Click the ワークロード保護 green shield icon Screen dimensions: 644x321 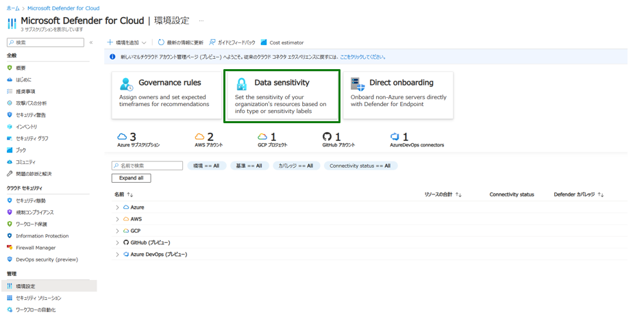point(10,224)
